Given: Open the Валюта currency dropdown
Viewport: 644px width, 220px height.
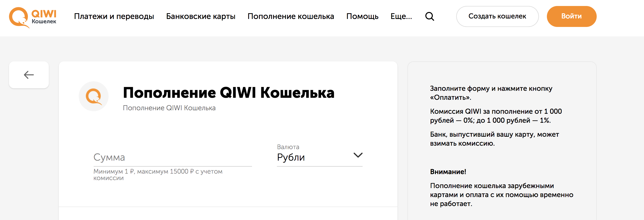Looking at the screenshot, I should tap(320, 155).
